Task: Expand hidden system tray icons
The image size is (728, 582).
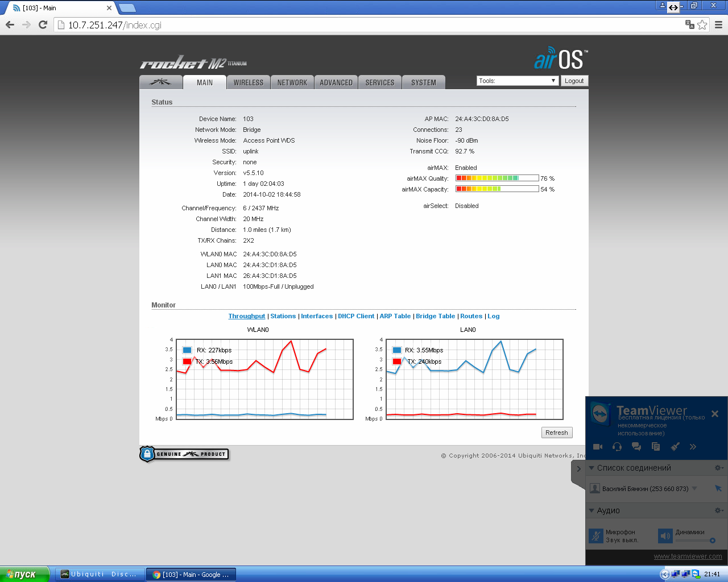Action: 664,574
